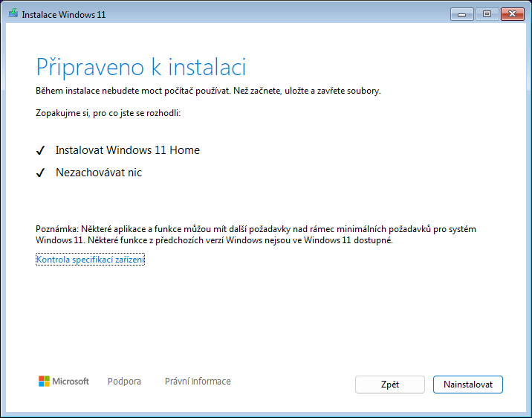The image size is (532, 418).
Task: Maximize the Instalace Windows 11 window
Action: tap(487, 14)
